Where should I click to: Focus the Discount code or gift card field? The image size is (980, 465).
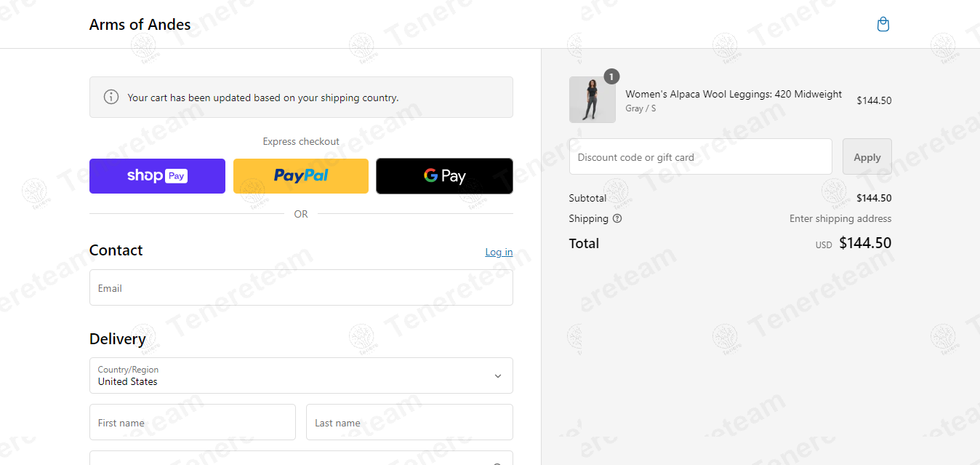click(x=700, y=157)
